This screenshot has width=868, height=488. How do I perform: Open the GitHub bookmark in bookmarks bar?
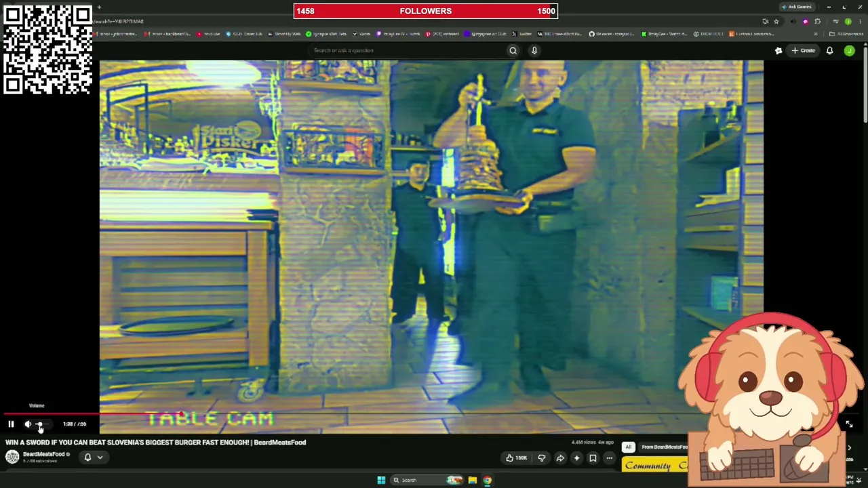(x=610, y=34)
